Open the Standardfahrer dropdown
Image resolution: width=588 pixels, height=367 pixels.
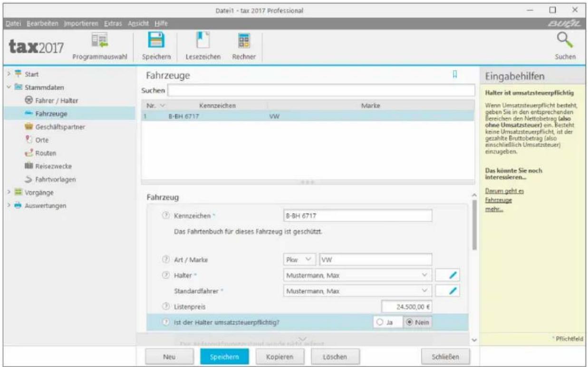(357, 291)
